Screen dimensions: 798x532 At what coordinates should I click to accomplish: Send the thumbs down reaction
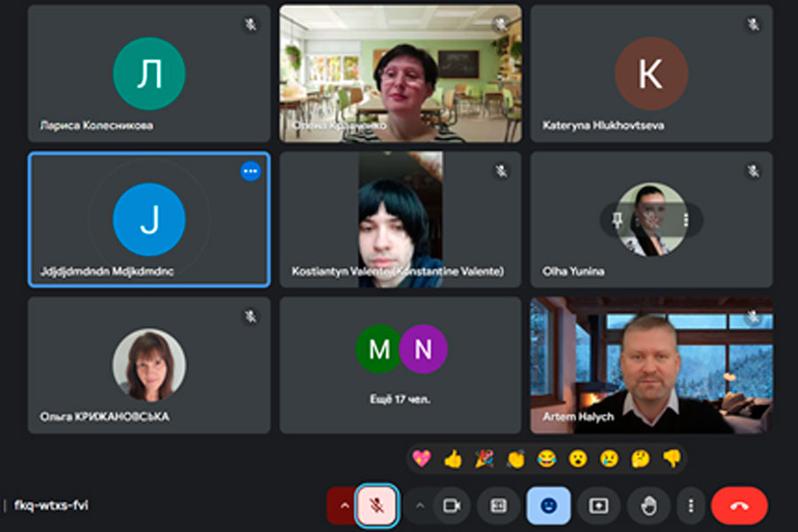671,458
